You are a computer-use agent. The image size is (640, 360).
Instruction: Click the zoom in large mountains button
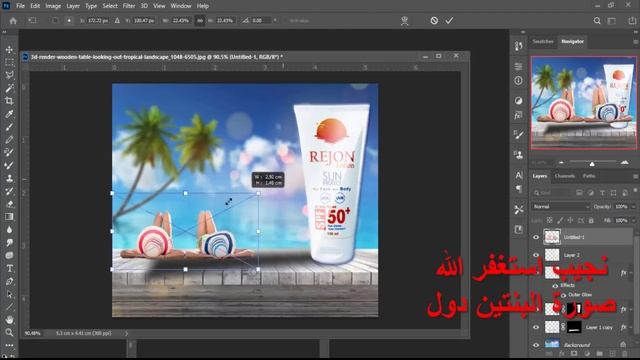coord(624,163)
